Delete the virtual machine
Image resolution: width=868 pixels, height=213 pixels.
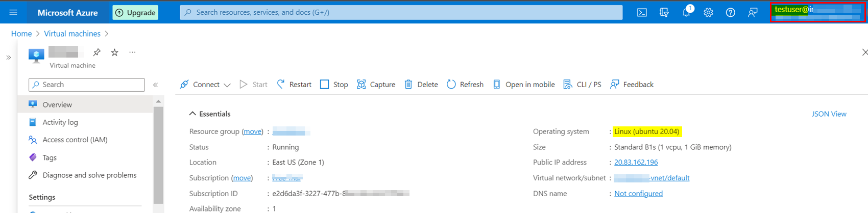(421, 85)
